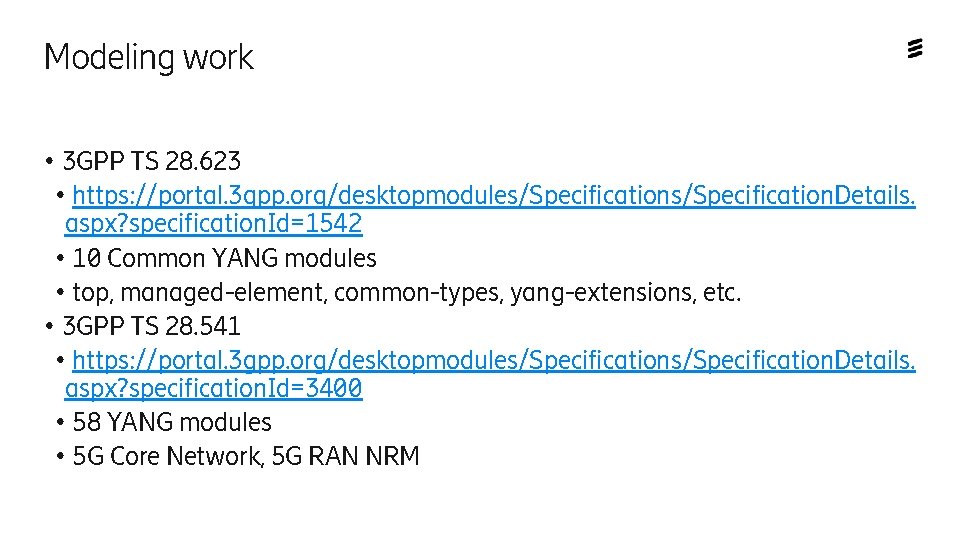
Task: Select the '10 Common YANG modules' line
Action: point(224,258)
